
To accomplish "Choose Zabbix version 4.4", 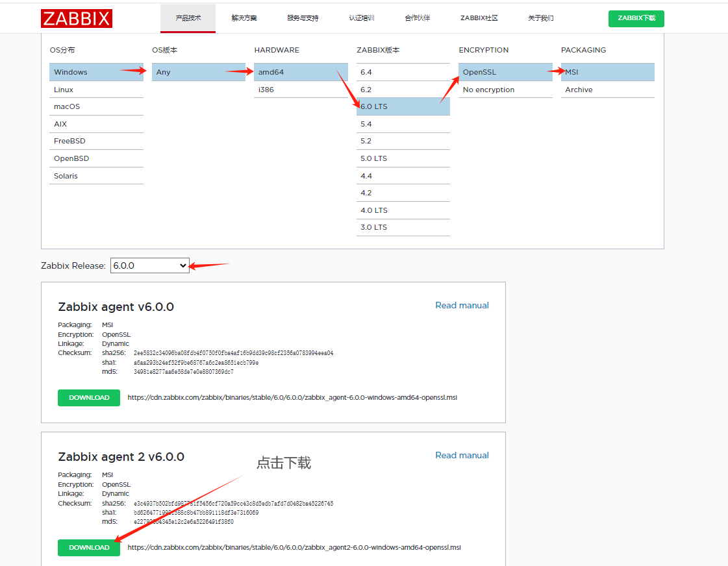I will pos(403,176).
